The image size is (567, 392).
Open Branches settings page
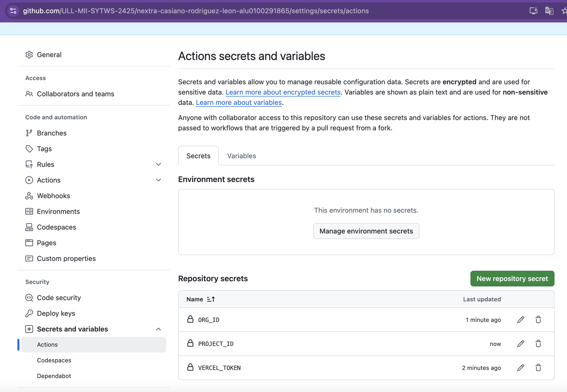pos(94,133)
